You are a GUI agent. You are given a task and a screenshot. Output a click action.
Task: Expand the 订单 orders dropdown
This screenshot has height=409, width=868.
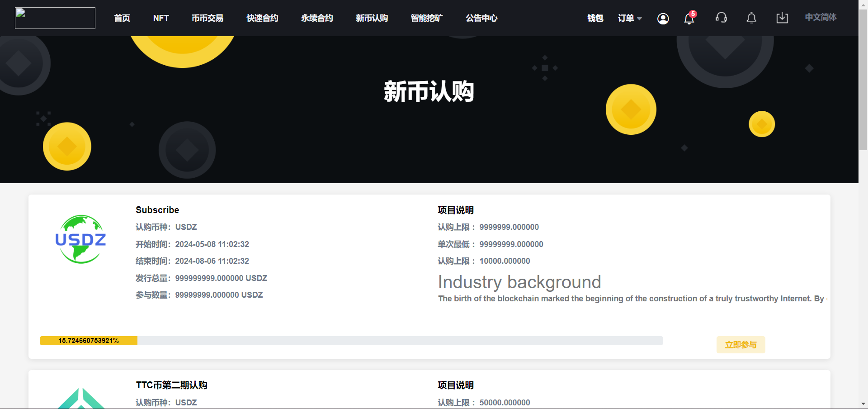629,18
